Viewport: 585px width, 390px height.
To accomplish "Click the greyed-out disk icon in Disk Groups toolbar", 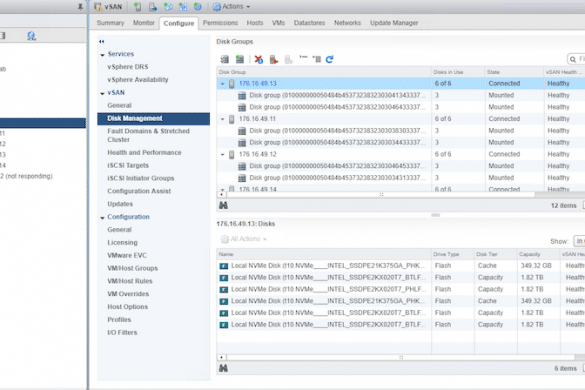I will (288, 59).
